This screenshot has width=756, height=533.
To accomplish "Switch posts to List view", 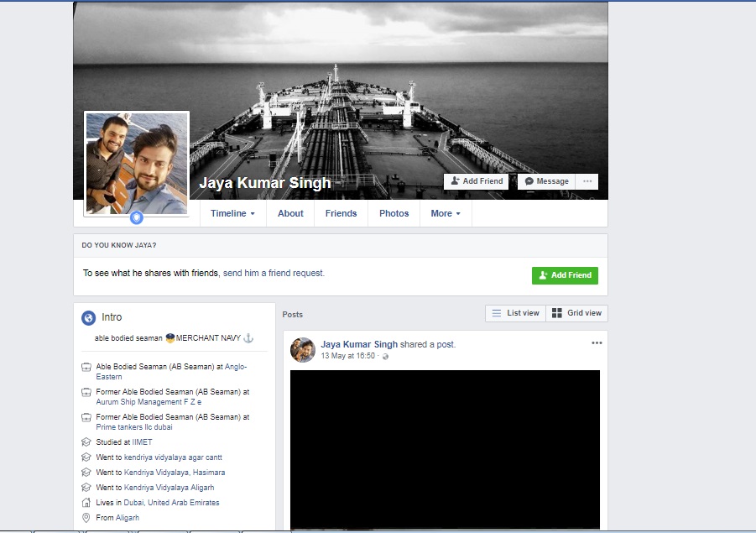I will (x=515, y=313).
